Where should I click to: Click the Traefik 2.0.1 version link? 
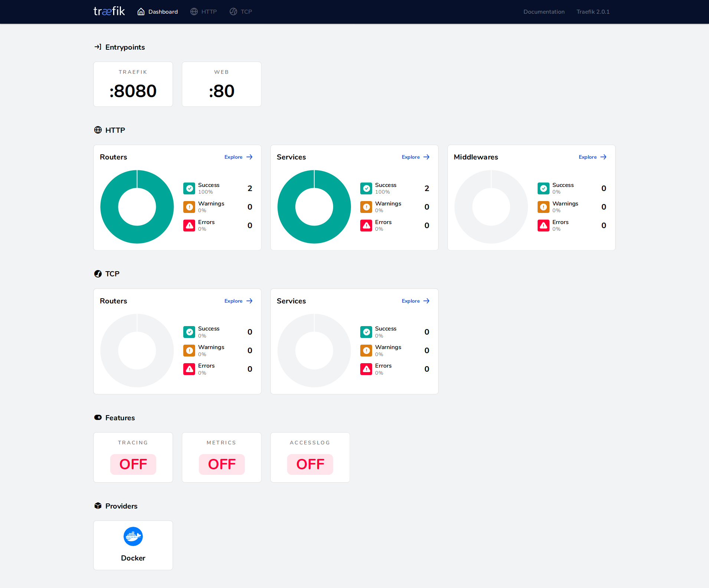point(593,12)
